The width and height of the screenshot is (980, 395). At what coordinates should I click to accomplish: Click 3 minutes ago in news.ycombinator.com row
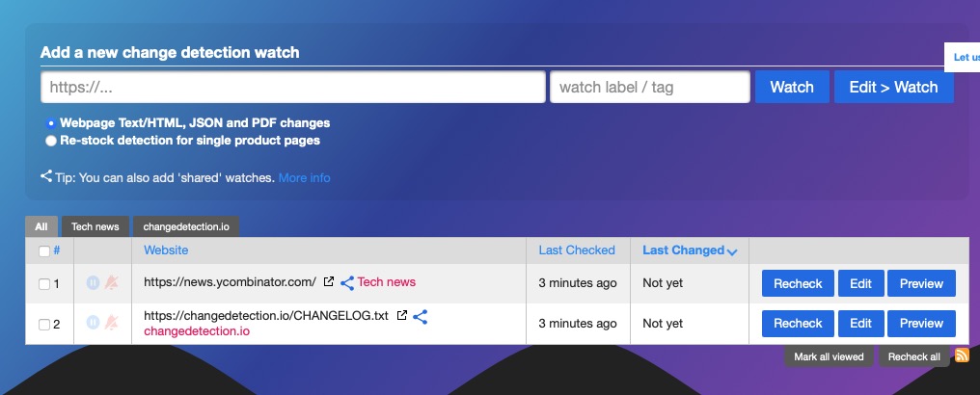[x=578, y=283]
